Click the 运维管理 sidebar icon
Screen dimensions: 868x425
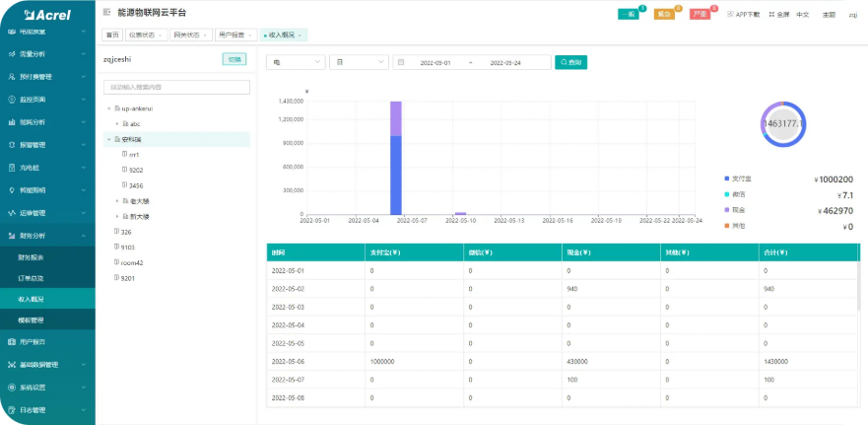point(12,213)
